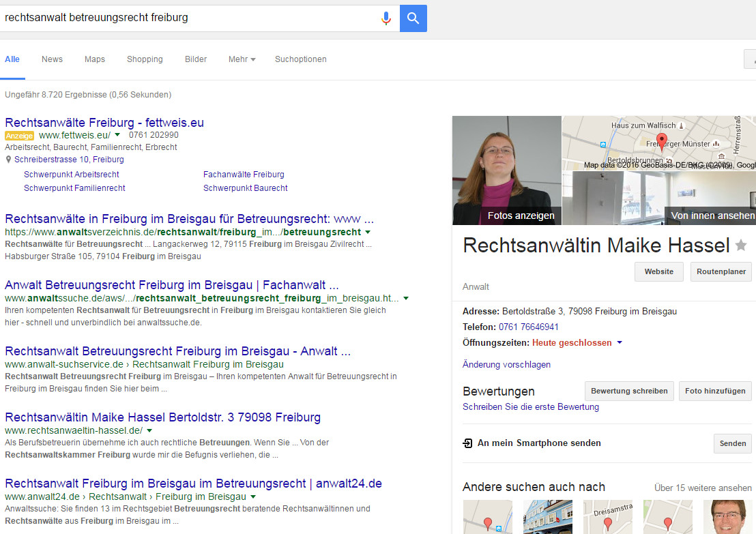This screenshot has height=534, width=756.
Task: Click the An mein Smartphone senden label
Action: [539, 443]
